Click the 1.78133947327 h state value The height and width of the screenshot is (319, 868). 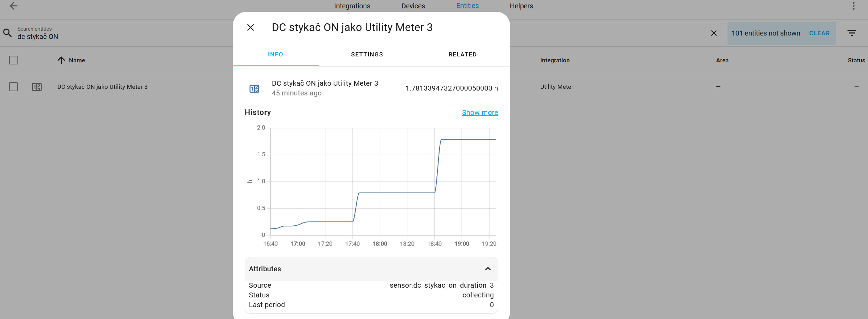click(x=451, y=88)
